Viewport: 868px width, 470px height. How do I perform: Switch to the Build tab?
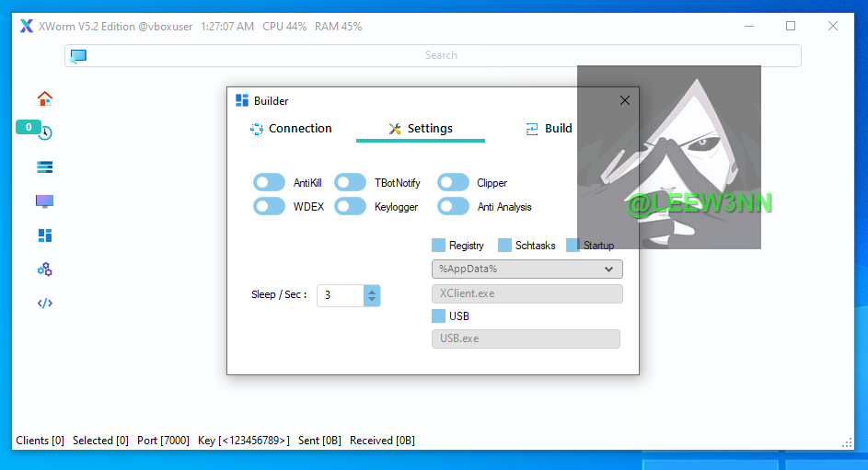coord(549,129)
